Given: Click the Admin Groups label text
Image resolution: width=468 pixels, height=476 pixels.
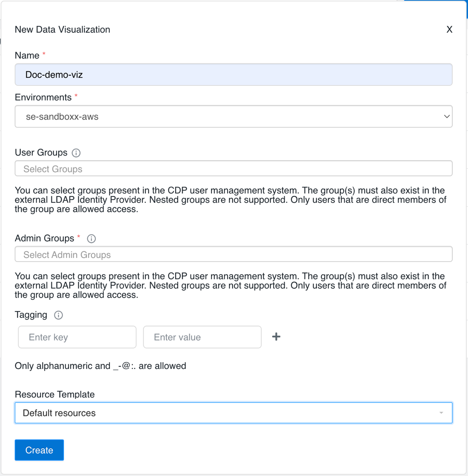Looking at the screenshot, I should coord(44,238).
